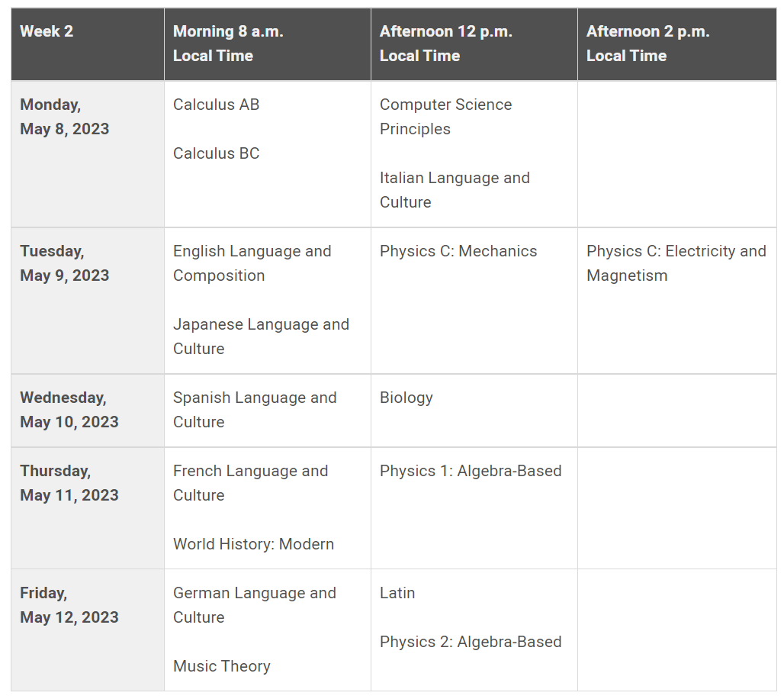Click Spanish Language and Culture
Viewport: 784px width, 699px height.
(x=254, y=410)
